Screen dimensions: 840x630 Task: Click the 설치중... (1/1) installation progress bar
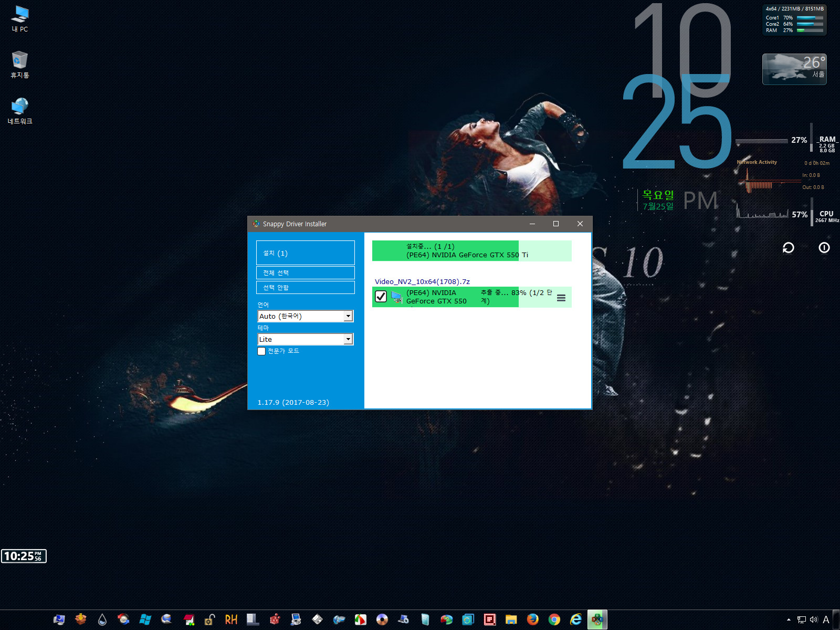tap(471, 251)
